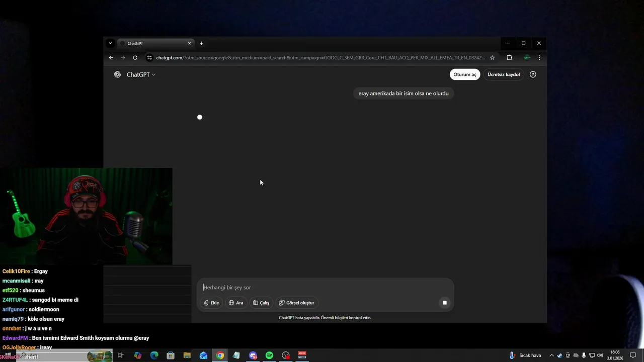Open the Chrome three-dot menu
This screenshot has height=362, width=644.
[x=539, y=58]
